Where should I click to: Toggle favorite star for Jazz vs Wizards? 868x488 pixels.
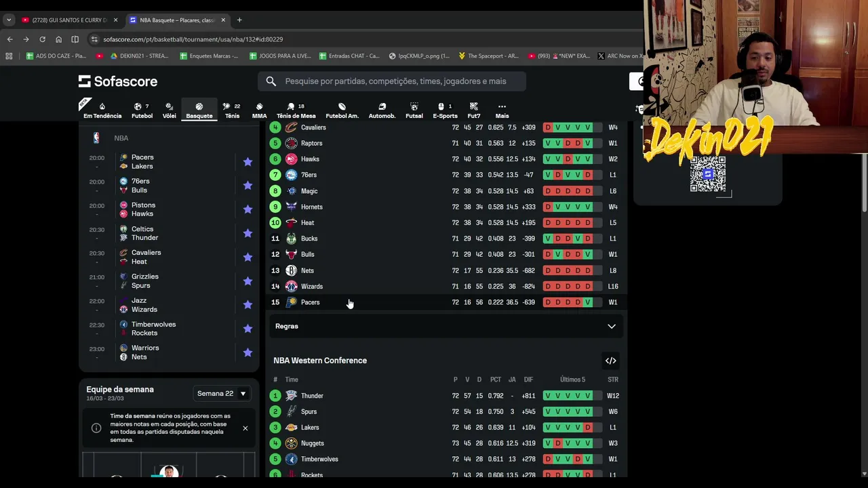[248, 305]
